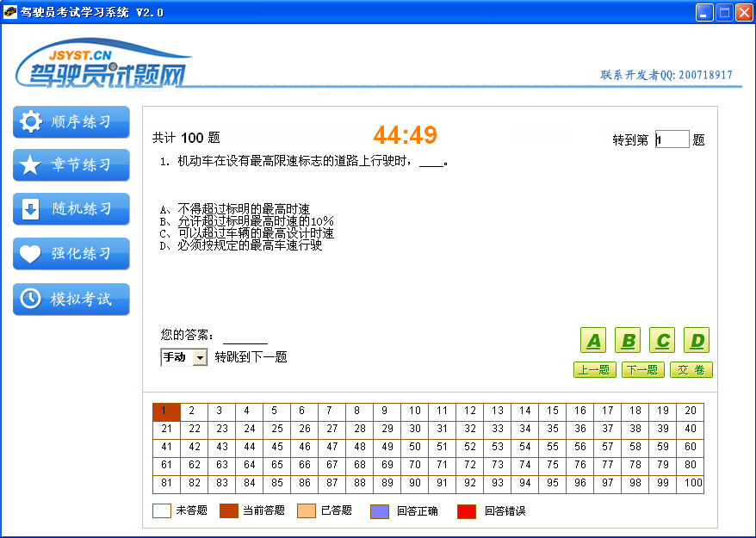Screen dimensions: 756x538
Task: Click clock icon on 模拟考试 button
Action: coord(30,299)
